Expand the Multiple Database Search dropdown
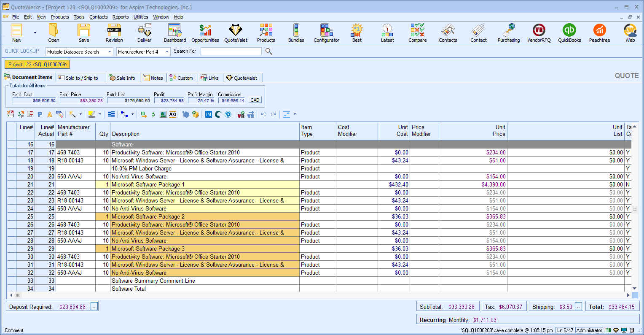Viewport: 644px width, 335px height. tap(110, 52)
